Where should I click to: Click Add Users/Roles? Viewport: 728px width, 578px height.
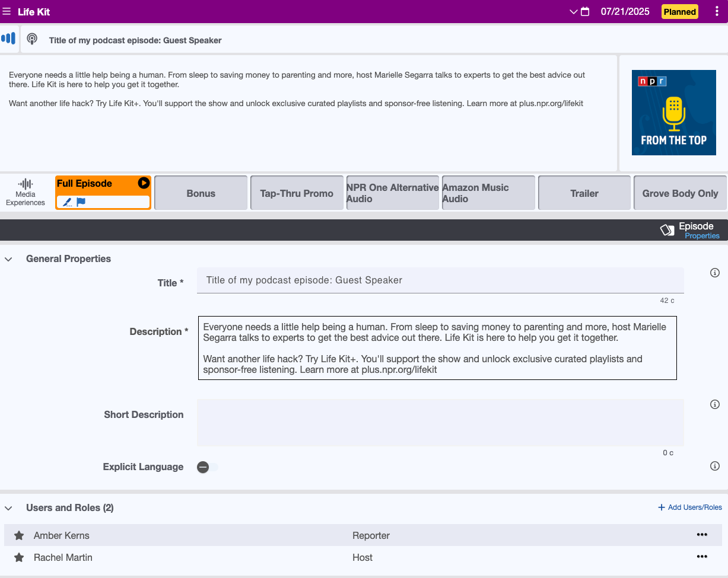(690, 507)
